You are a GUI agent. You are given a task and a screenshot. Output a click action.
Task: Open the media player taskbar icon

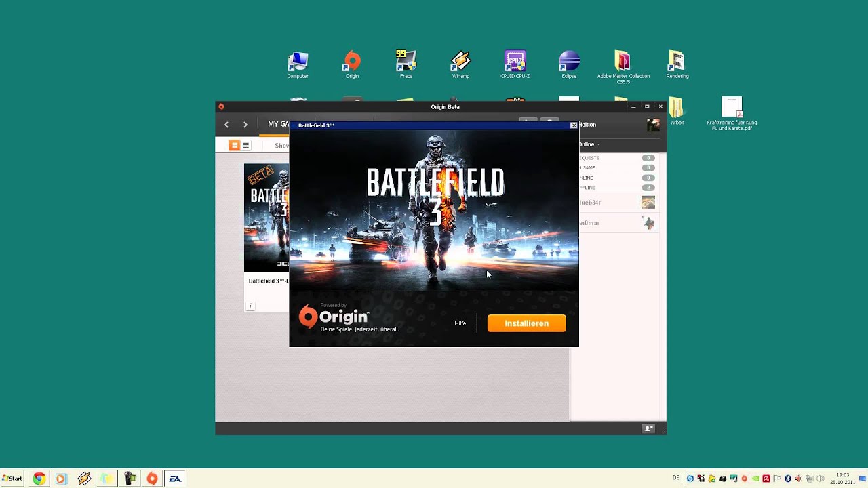pos(61,479)
